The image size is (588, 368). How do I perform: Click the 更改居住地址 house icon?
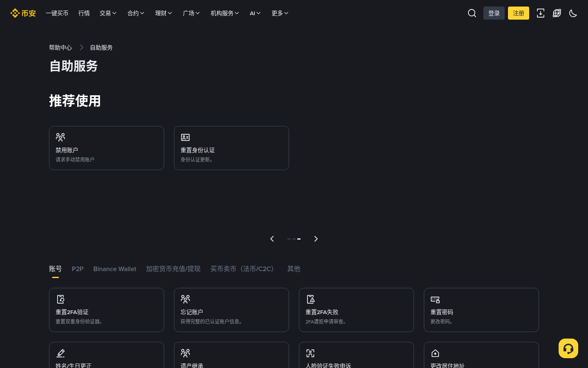(435, 353)
